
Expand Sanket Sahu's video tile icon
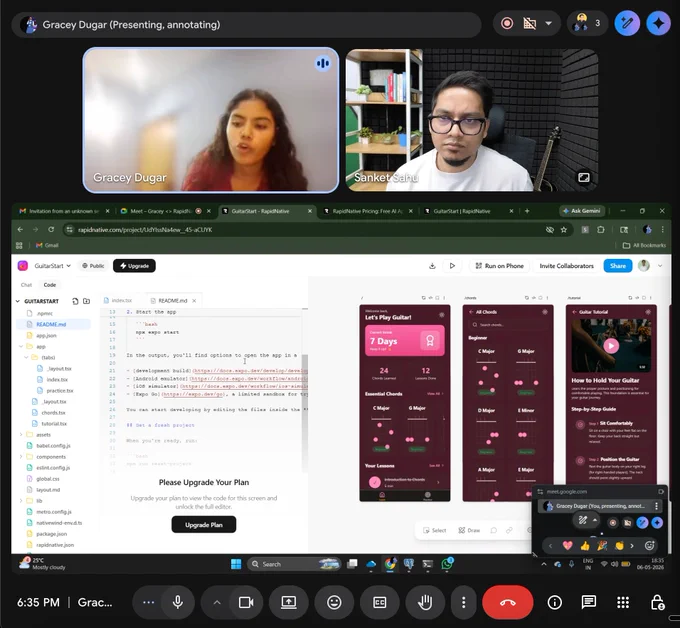tap(584, 177)
